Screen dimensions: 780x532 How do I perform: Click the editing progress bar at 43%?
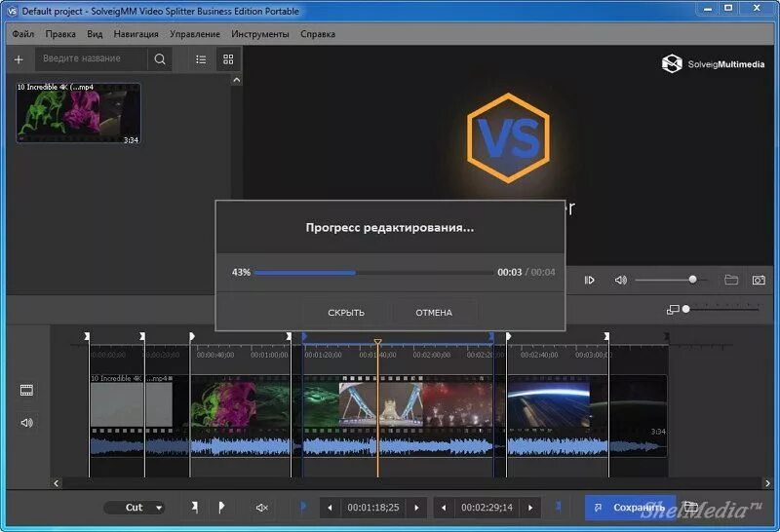373,273
